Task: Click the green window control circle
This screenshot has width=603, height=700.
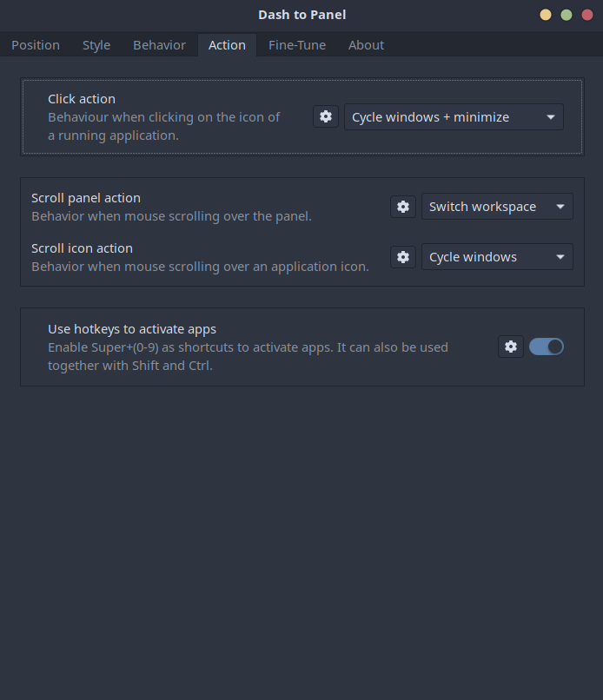Action: pos(566,15)
